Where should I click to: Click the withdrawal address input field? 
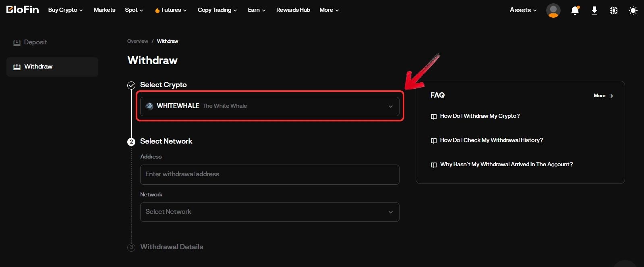click(x=269, y=175)
